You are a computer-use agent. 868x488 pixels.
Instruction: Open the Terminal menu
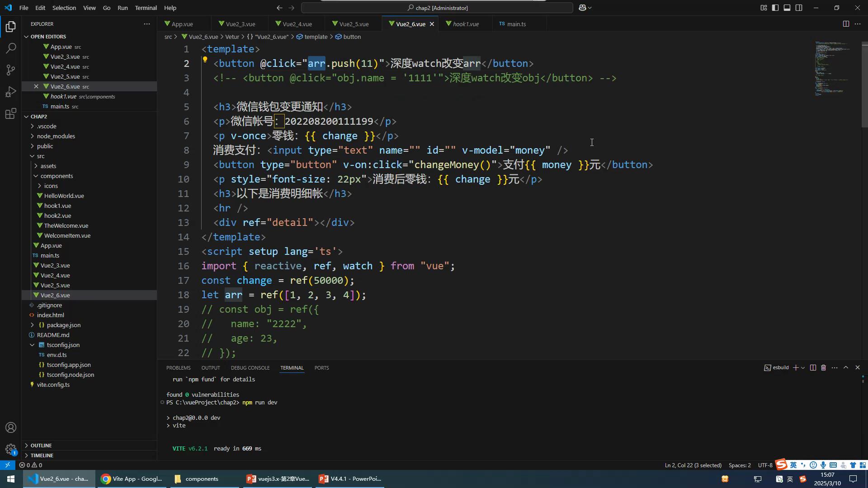coord(146,8)
